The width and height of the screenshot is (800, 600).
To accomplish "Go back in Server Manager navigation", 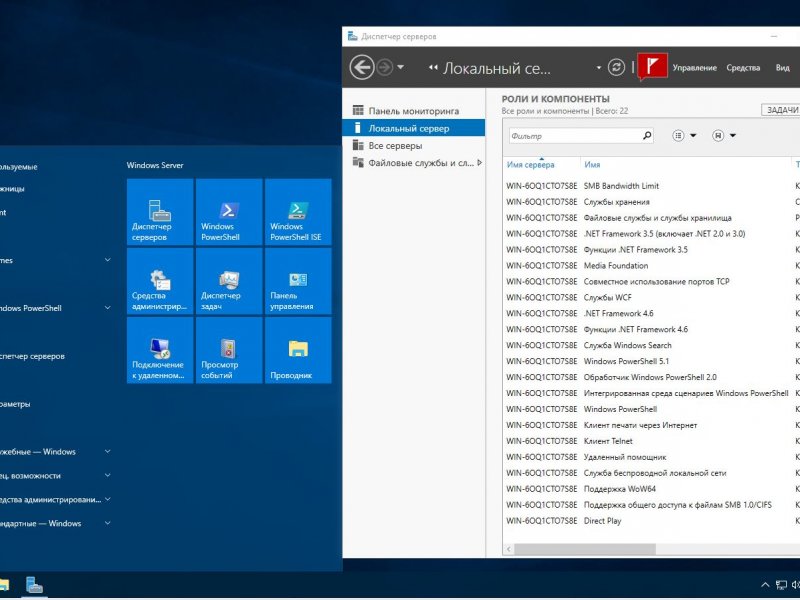I will (x=362, y=67).
